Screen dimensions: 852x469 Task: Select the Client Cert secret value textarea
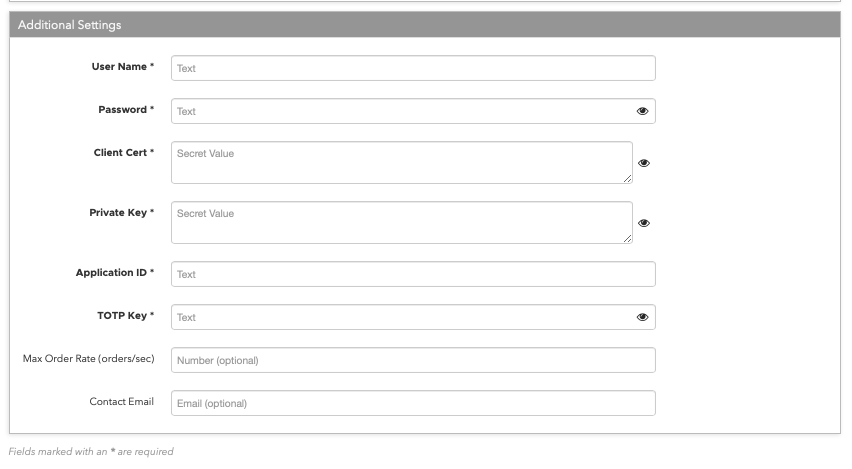pyautogui.click(x=402, y=162)
